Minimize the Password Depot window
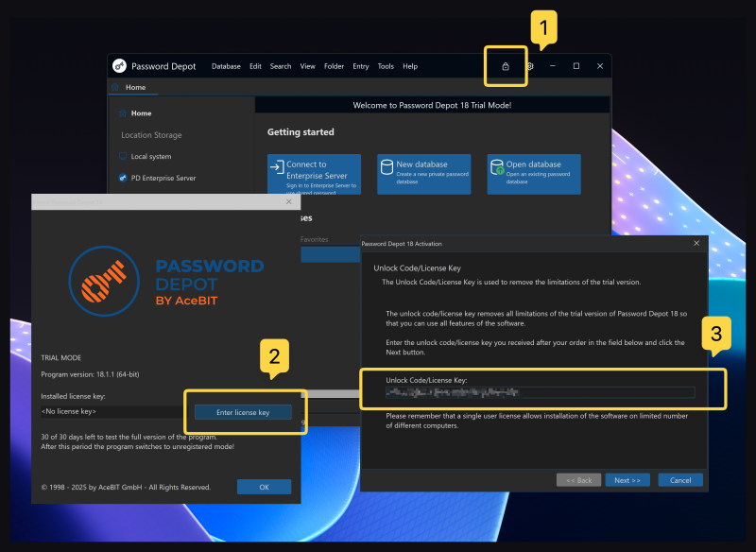756x552 pixels. click(x=553, y=66)
